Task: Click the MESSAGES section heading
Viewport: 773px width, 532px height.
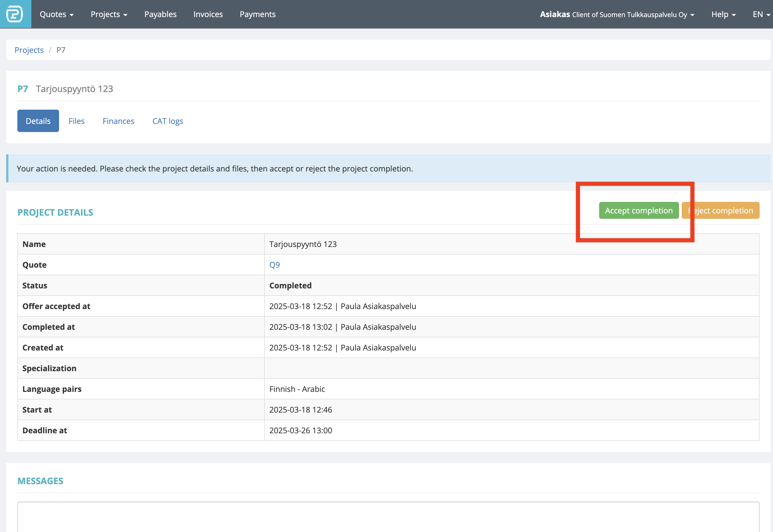Action: 40,481
